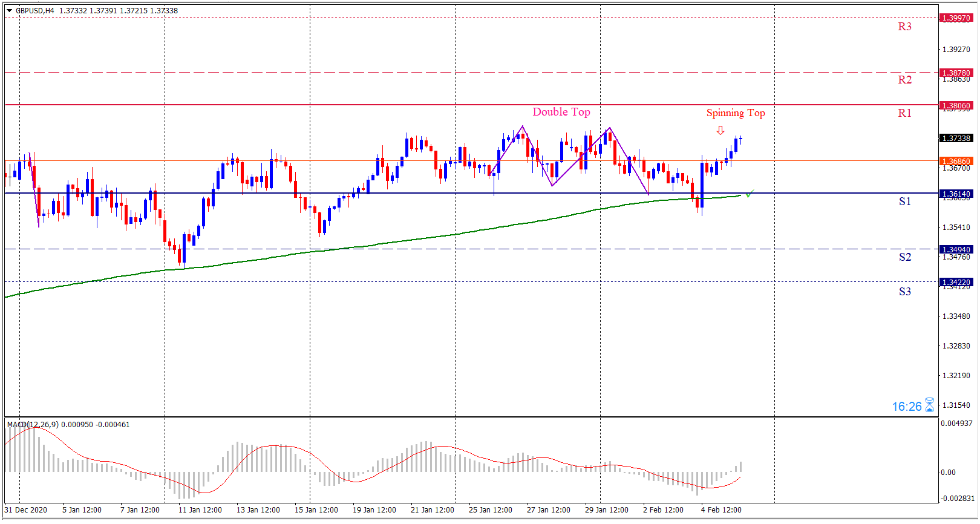Select the Double Top text label
The image size is (980, 524).
pyautogui.click(x=561, y=112)
